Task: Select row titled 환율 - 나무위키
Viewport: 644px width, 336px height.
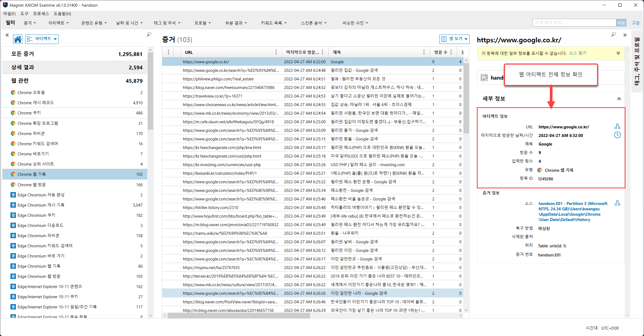Action: (313, 233)
